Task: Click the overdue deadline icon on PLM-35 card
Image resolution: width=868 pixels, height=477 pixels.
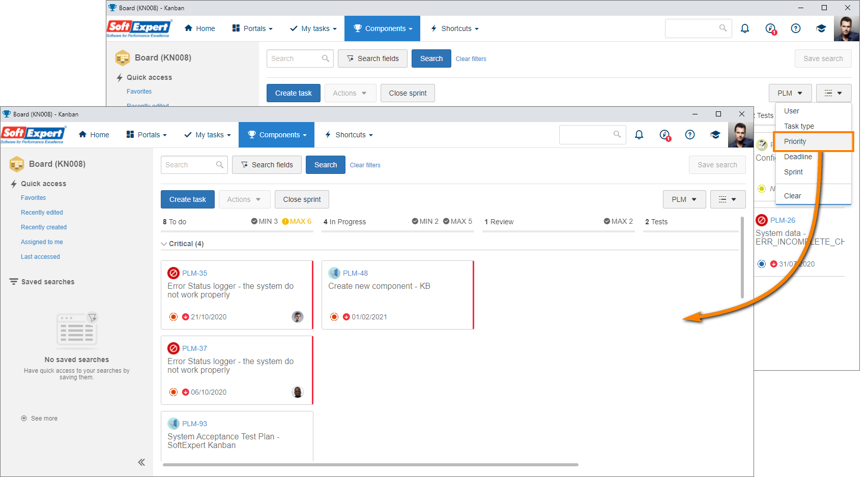Action: coord(186,317)
